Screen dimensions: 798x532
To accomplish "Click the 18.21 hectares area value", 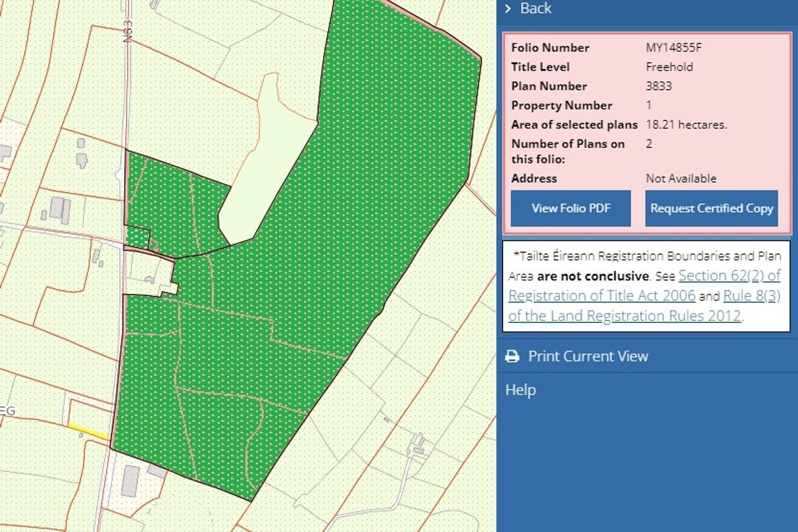I will [x=686, y=125].
